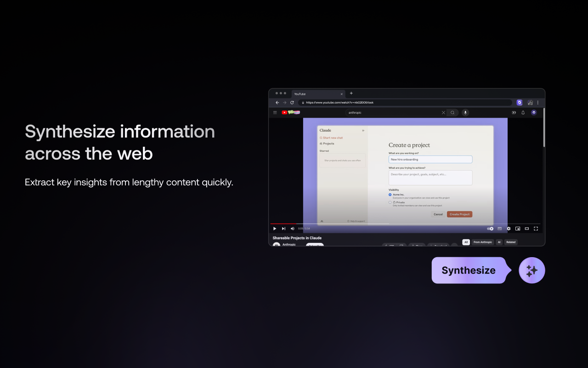
Task: Click the sparkle Synthesize icon button
Action: [x=531, y=270]
